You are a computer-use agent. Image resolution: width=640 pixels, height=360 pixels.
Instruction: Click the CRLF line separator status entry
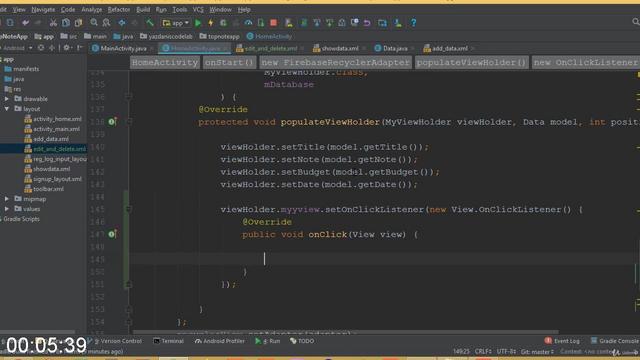(x=483, y=351)
